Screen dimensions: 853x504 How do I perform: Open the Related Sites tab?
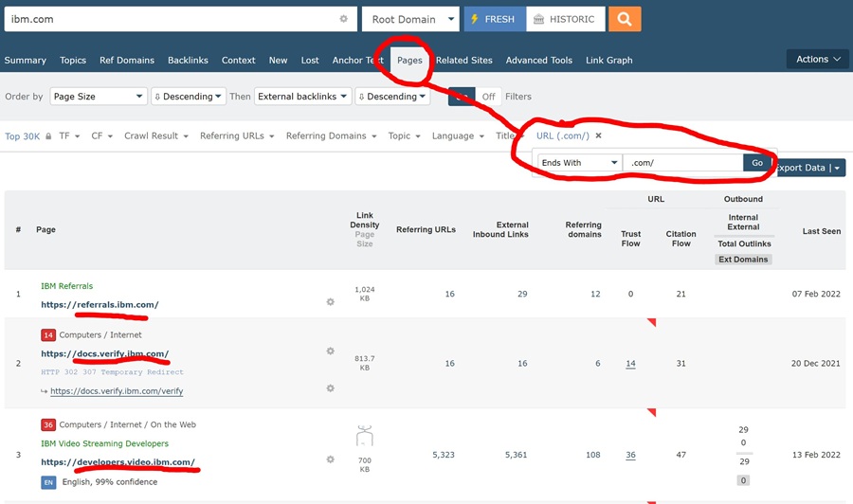(464, 61)
